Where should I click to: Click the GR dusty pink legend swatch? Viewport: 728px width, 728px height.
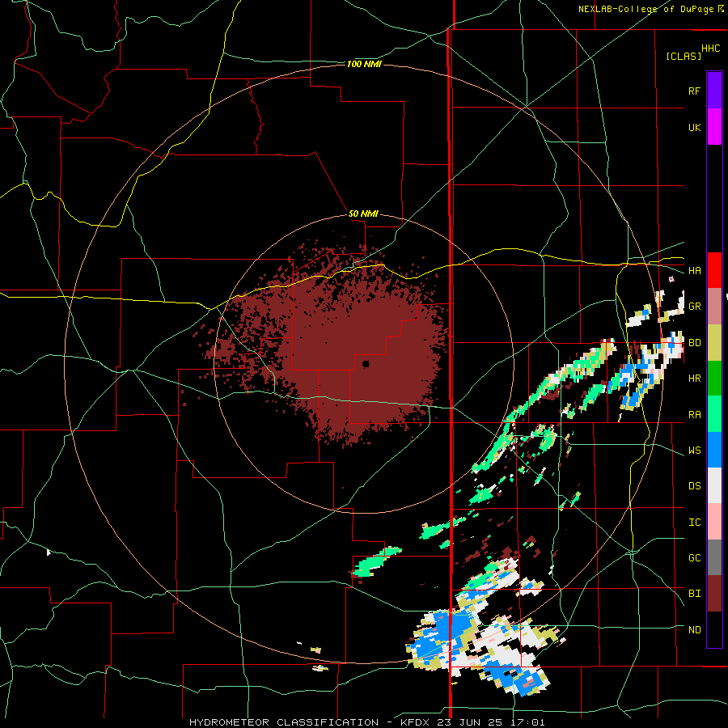tap(714, 307)
